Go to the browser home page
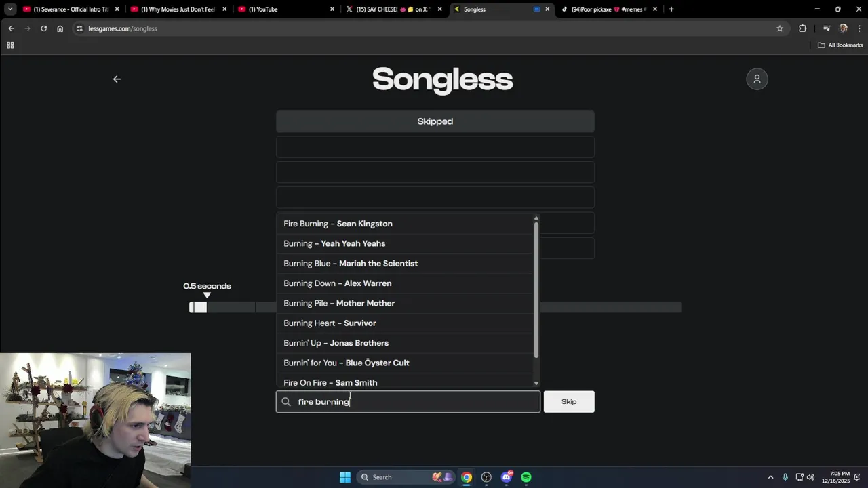868x488 pixels. pos(60,28)
